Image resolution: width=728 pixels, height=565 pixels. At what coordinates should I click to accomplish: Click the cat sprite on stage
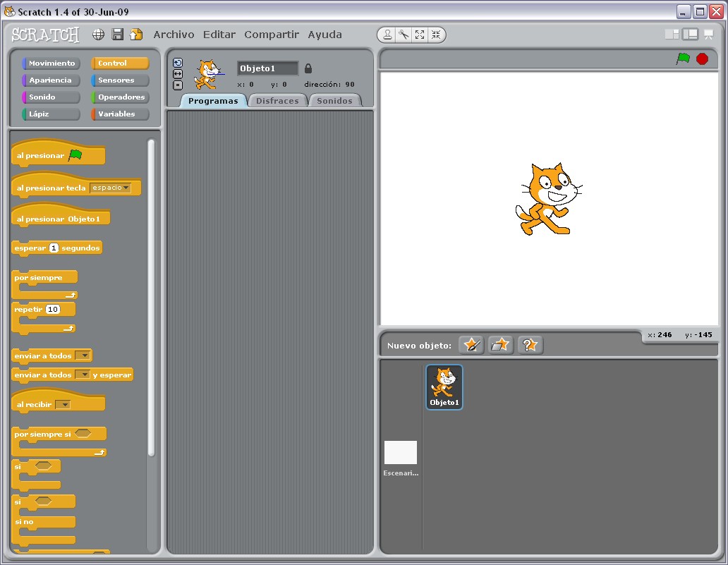click(548, 199)
